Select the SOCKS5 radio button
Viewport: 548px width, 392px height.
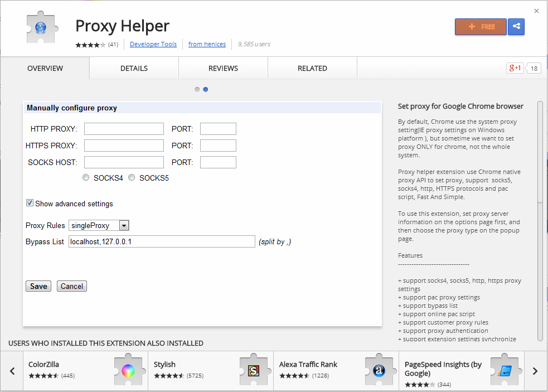[x=132, y=178]
